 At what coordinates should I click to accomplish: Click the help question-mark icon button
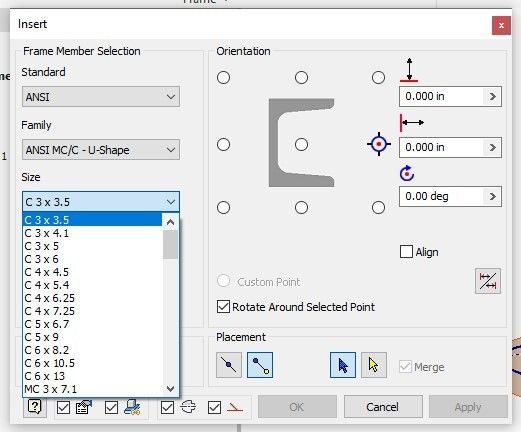click(x=35, y=407)
